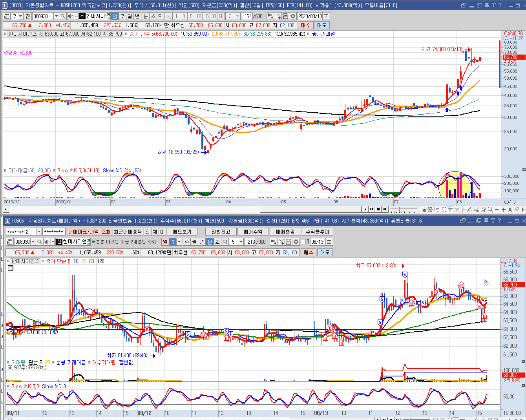Screen dimensions: 526x420
Task: Expand stock code 008930 dropdown in top toolbar
Action: pos(56,16)
